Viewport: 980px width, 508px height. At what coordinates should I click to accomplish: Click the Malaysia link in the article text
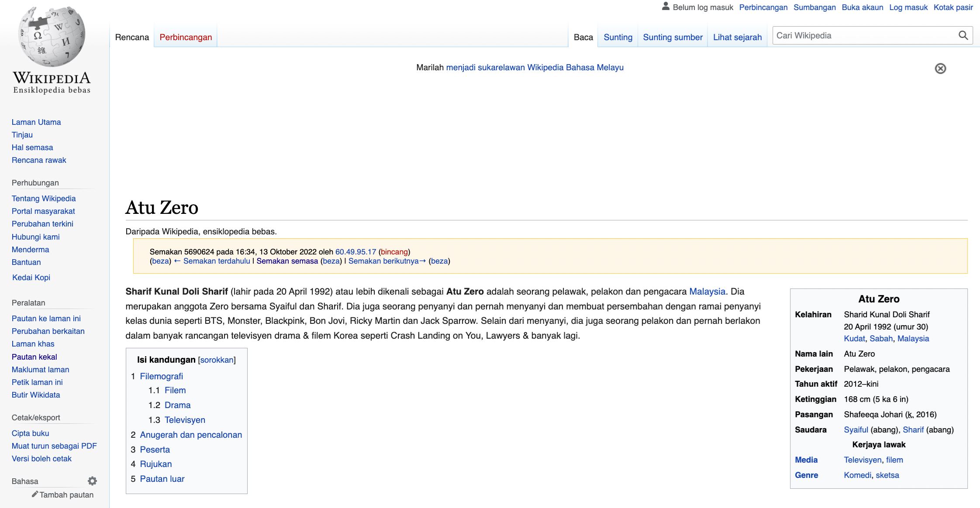707,292
